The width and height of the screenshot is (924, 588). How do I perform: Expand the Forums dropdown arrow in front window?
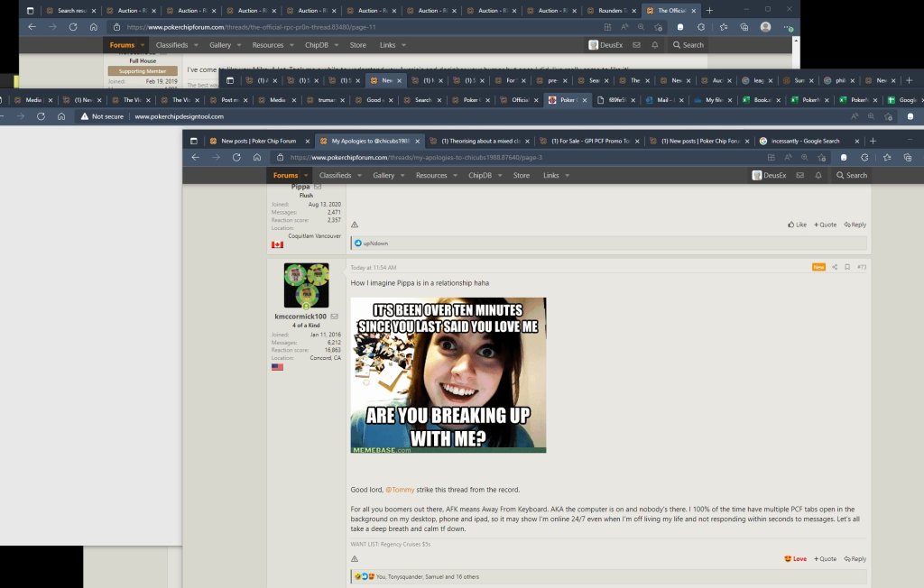tap(306, 176)
